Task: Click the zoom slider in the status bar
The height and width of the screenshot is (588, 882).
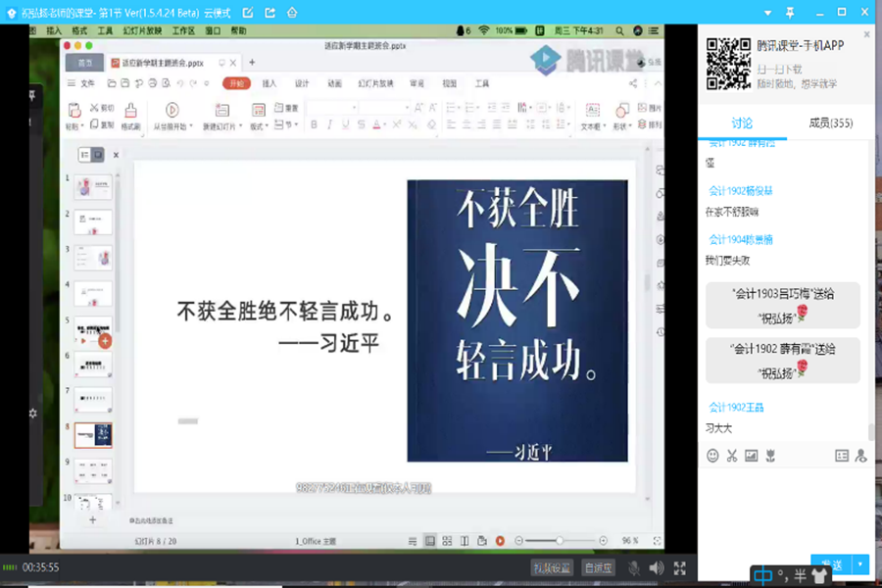Action: coord(560,541)
